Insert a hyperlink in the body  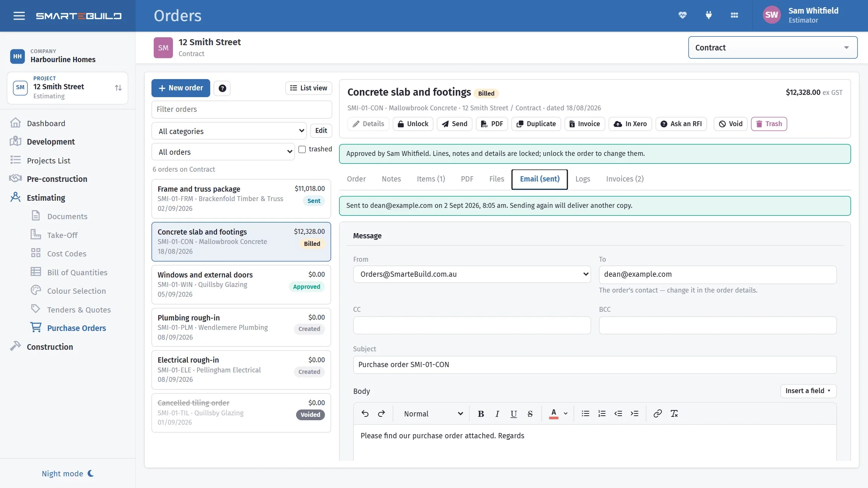click(657, 413)
